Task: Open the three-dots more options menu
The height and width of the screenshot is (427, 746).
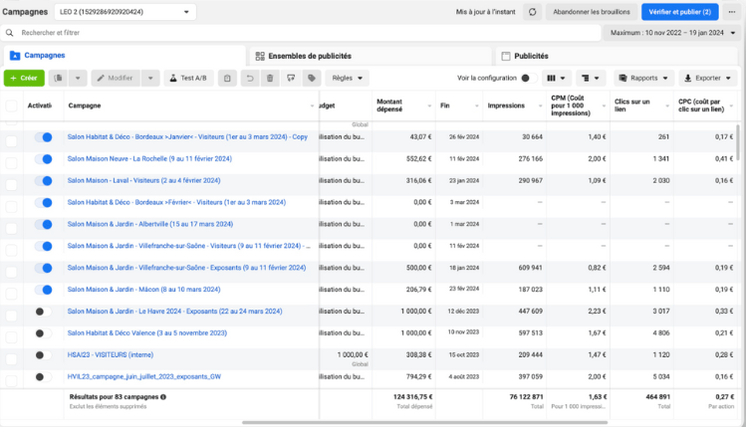Action: click(732, 12)
